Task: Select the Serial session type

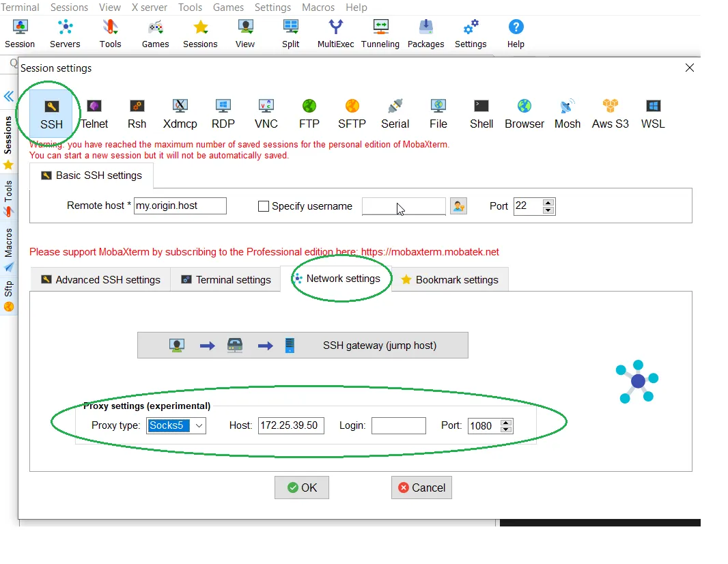Action: click(x=395, y=114)
